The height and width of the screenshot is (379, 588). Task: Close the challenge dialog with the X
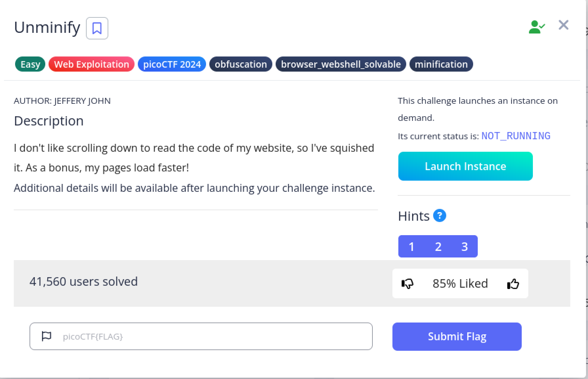pos(563,25)
